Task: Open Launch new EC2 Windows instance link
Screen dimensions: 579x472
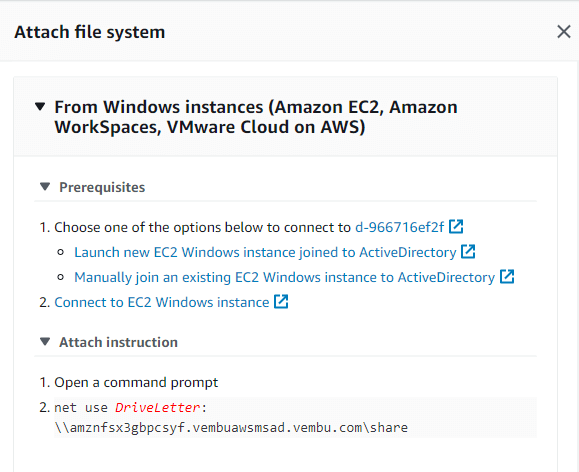Action: 265,252
